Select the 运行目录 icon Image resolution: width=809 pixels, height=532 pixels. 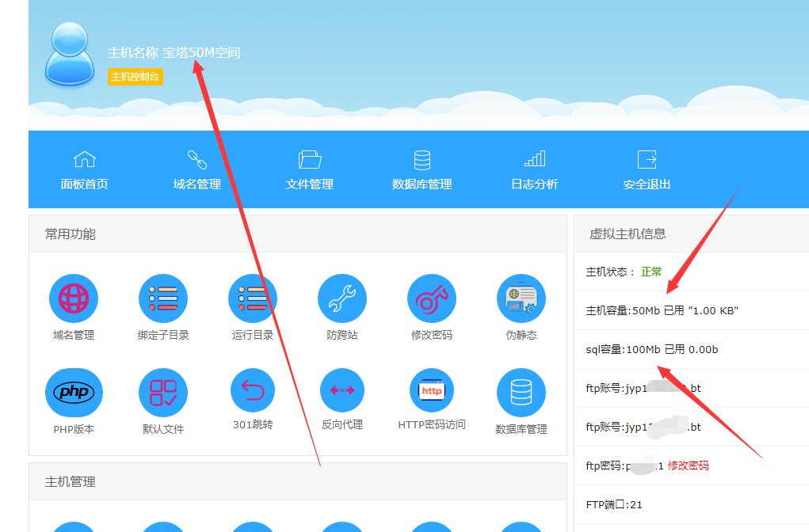coord(252,298)
